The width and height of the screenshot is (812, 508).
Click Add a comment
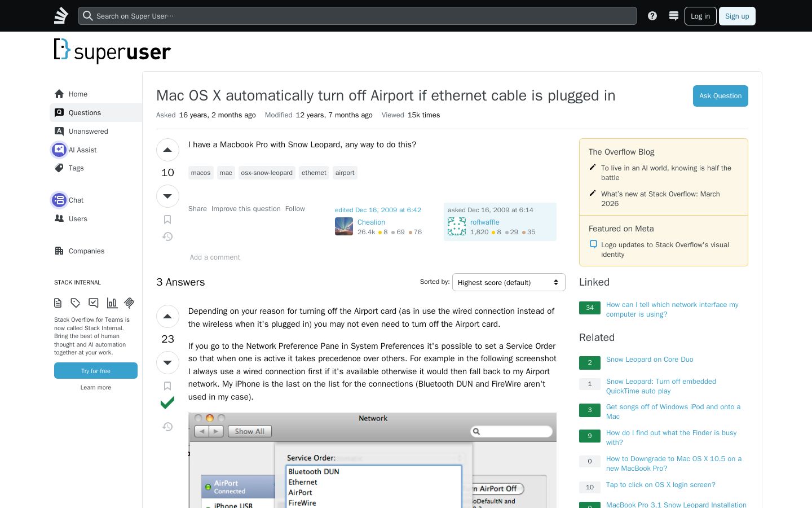215,257
